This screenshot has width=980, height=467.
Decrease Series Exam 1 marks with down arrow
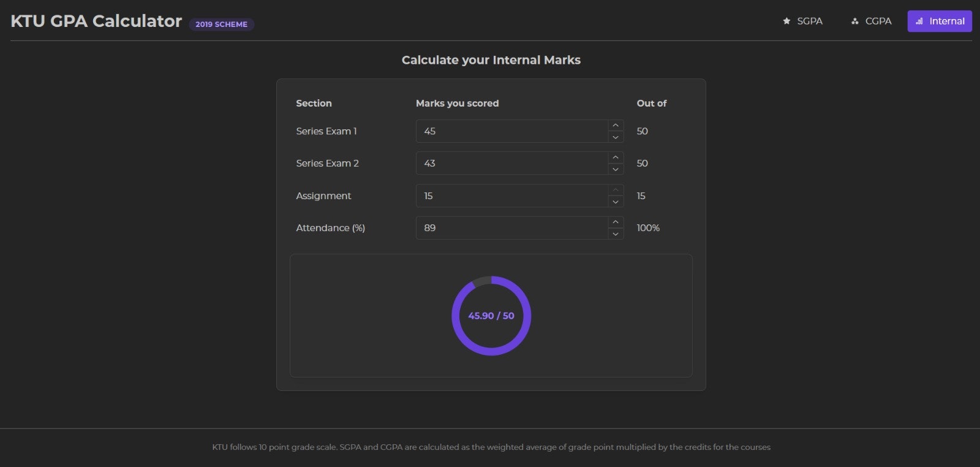pos(616,137)
